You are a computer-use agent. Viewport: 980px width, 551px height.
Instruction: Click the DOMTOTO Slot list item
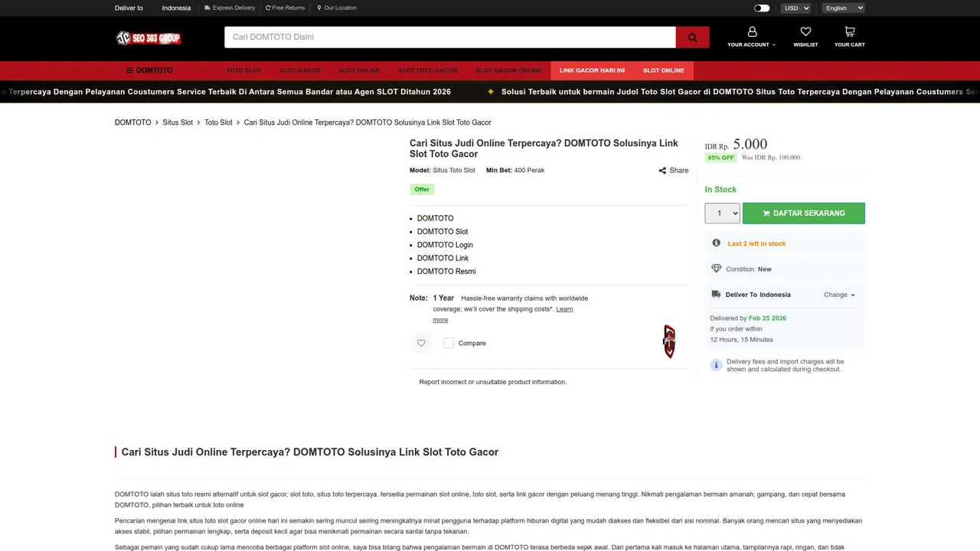pos(443,231)
